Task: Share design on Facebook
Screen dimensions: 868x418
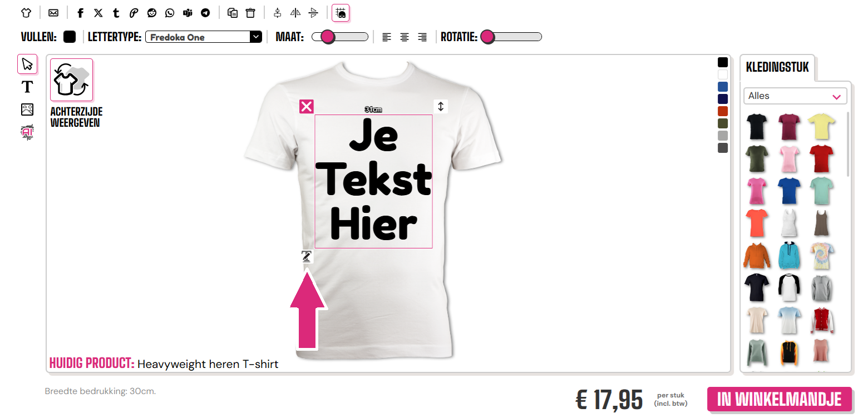Action: (81, 13)
